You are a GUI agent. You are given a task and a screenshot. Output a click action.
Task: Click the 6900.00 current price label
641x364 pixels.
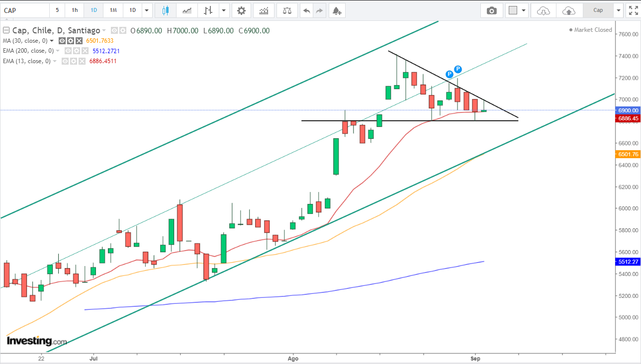(x=629, y=110)
